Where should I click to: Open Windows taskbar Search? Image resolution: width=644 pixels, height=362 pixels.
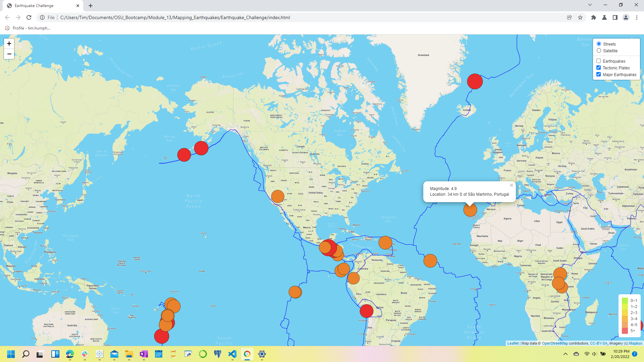(x=26, y=354)
